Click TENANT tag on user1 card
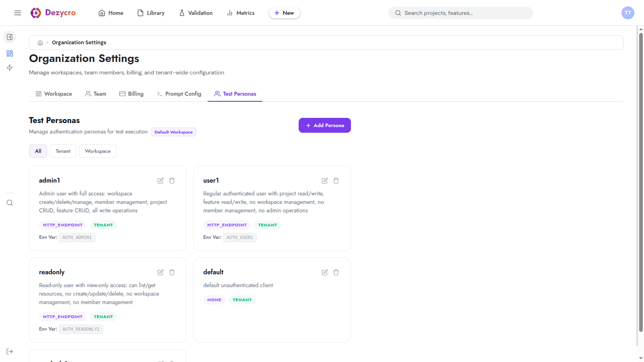644x362 pixels. click(x=268, y=225)
